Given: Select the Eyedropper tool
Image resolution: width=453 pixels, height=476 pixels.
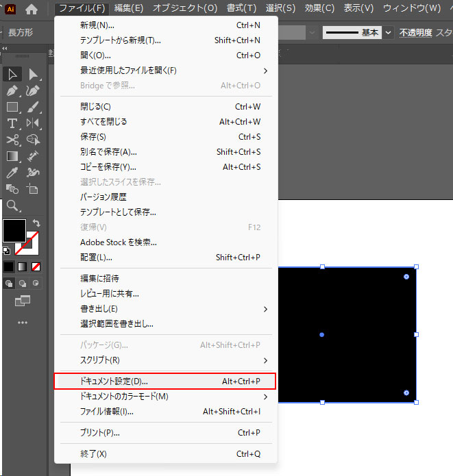Looking at the screenshot, I should (x=12, y=173).
